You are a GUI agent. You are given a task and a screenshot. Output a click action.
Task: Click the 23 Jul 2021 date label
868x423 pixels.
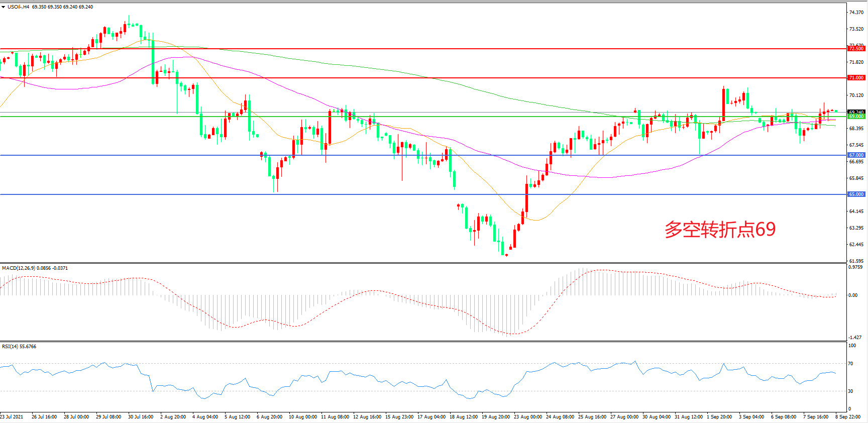click(12, 417)
